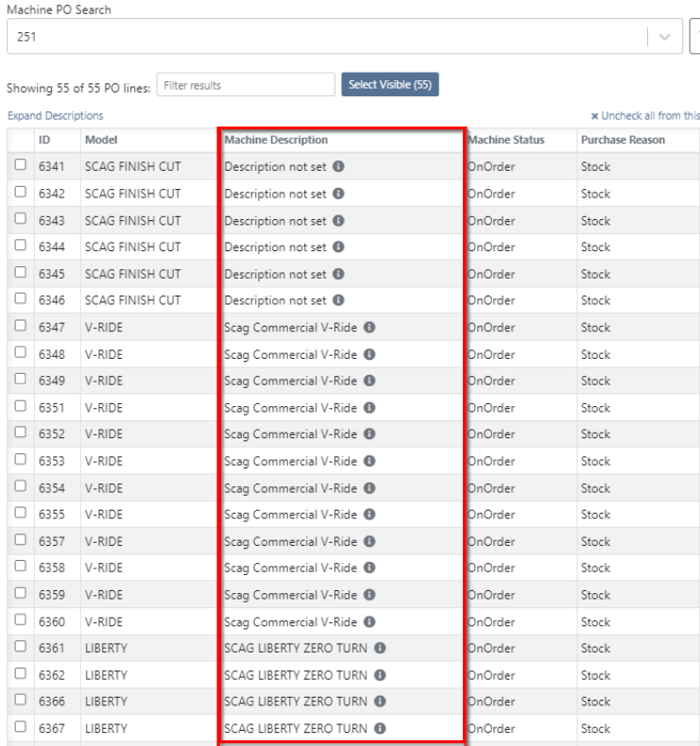Click info icon in row 6345
The height and width of the screenshot is (746, 700).
click(x=338, y=274)
